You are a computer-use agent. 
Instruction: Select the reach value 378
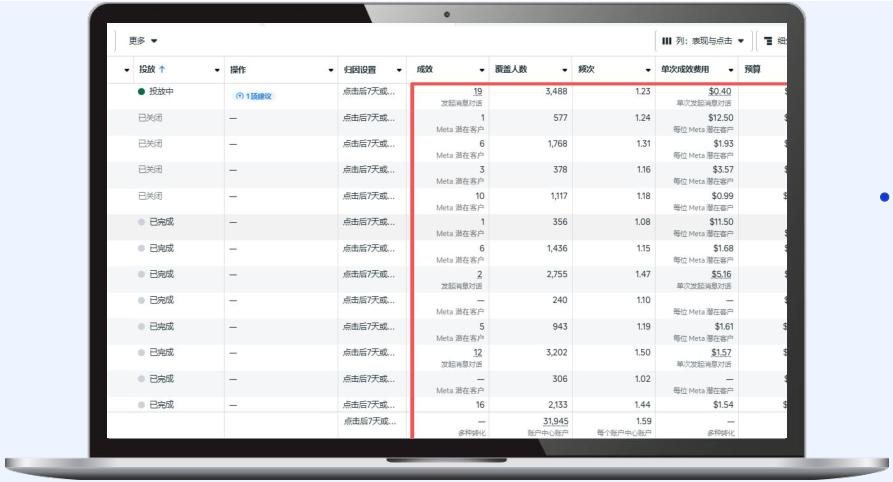[560, 169]
